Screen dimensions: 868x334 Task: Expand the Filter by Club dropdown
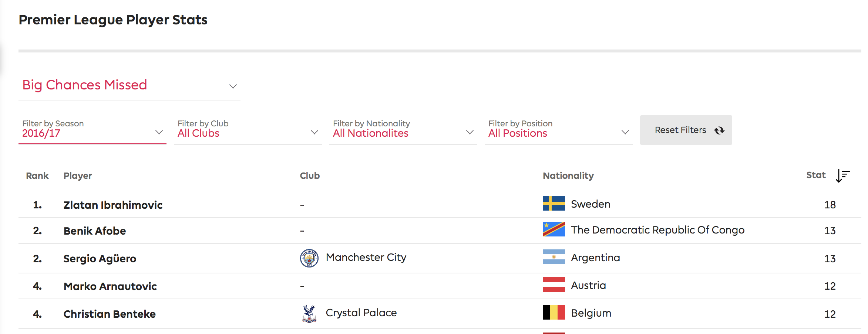coord(248,129)
